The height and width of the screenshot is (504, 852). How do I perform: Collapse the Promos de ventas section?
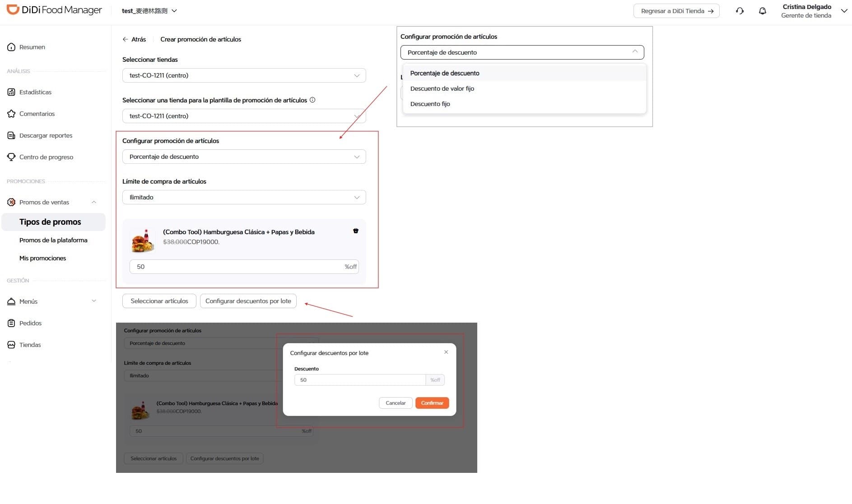click(x=94, y=202)
